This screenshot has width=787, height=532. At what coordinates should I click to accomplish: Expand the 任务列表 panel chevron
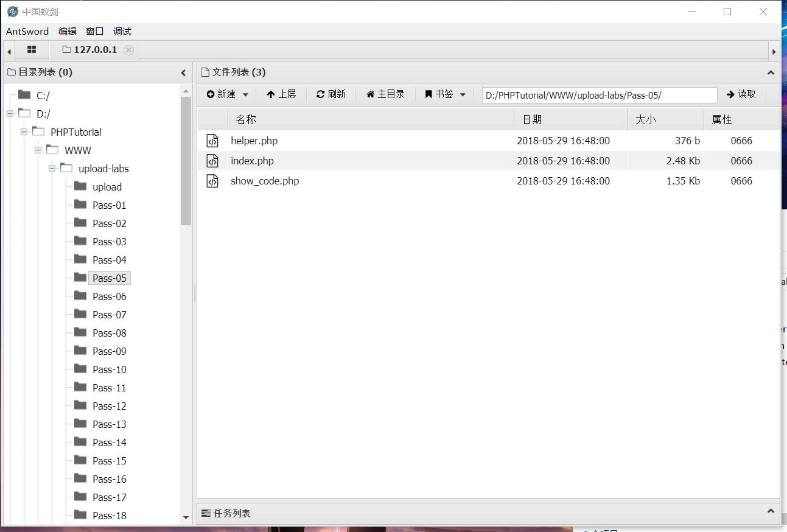[x=771, y=511]
